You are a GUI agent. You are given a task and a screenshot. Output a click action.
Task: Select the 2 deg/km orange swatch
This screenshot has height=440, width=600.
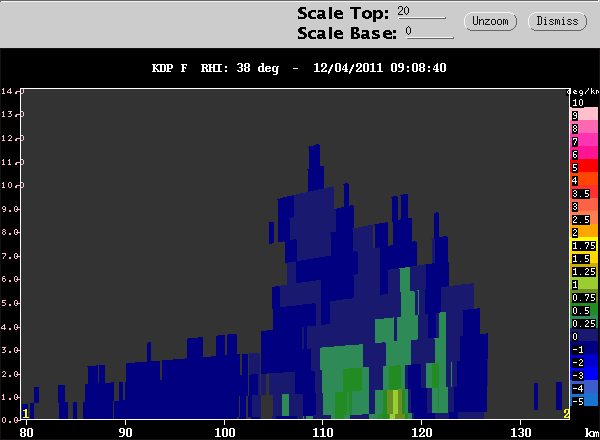tap(584, 232)
